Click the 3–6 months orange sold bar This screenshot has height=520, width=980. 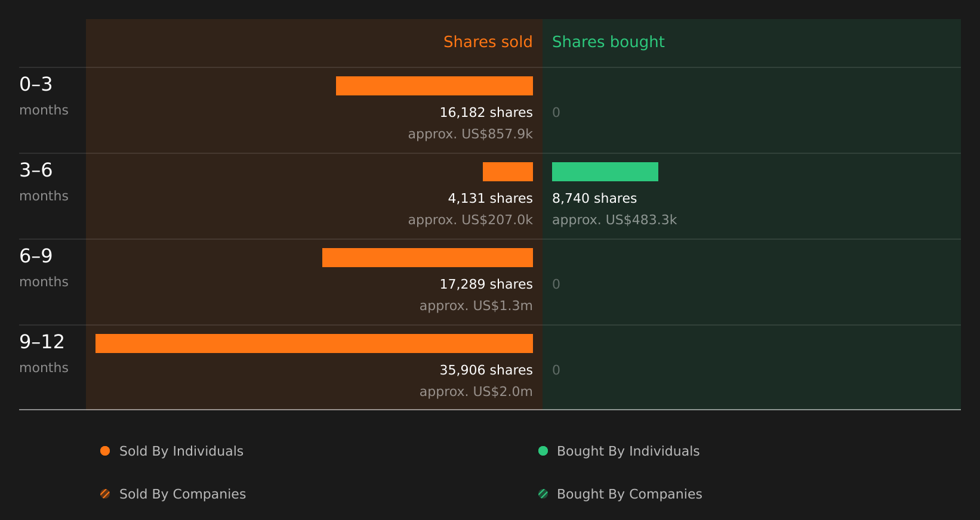point(508,172)
